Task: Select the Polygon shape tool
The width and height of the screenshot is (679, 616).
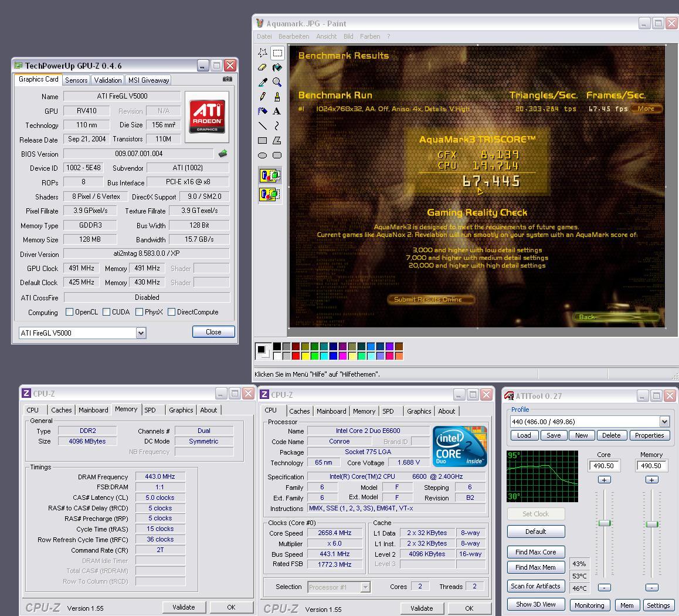Action: (277, 140)
